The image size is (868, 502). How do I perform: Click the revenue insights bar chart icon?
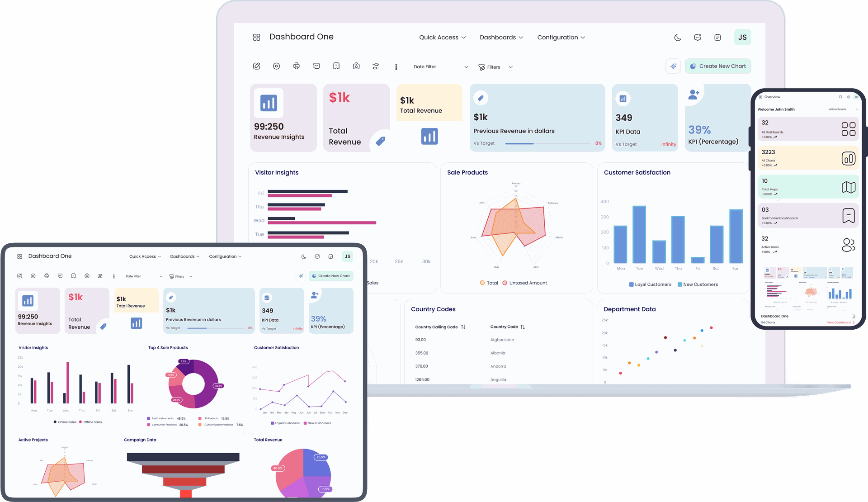pyautogui.click(x=269, y=102)
